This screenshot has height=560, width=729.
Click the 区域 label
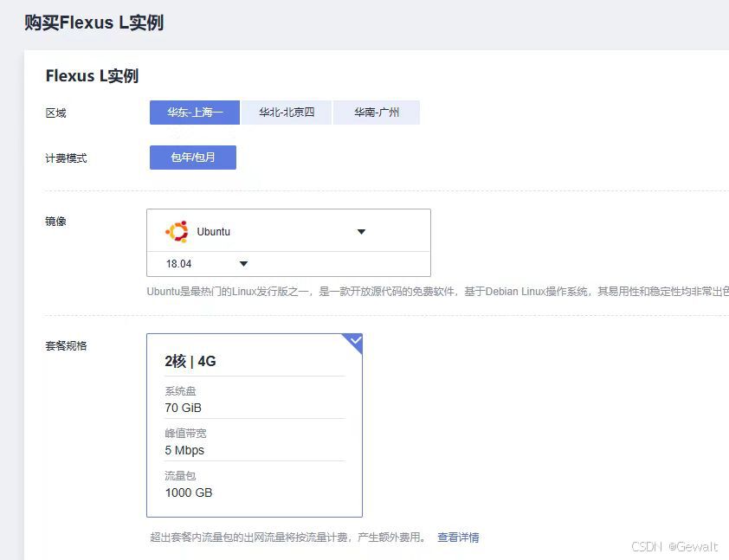tap(55, 113)
